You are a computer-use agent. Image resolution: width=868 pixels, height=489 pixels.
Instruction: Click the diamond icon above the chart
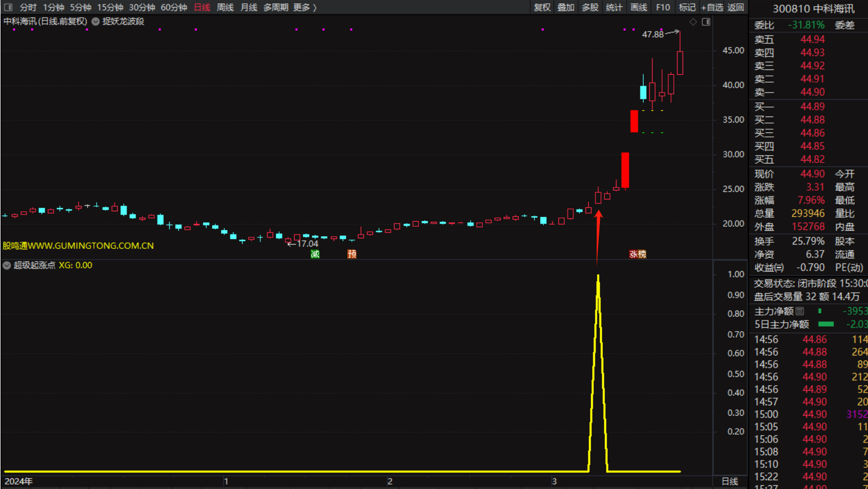coord(693,22)
